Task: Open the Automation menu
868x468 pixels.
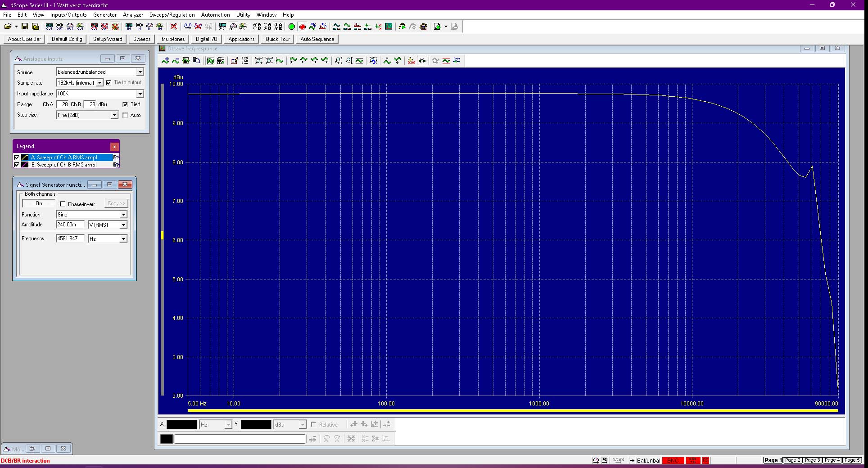Action: pyautogui.click(x=215, y=15)
